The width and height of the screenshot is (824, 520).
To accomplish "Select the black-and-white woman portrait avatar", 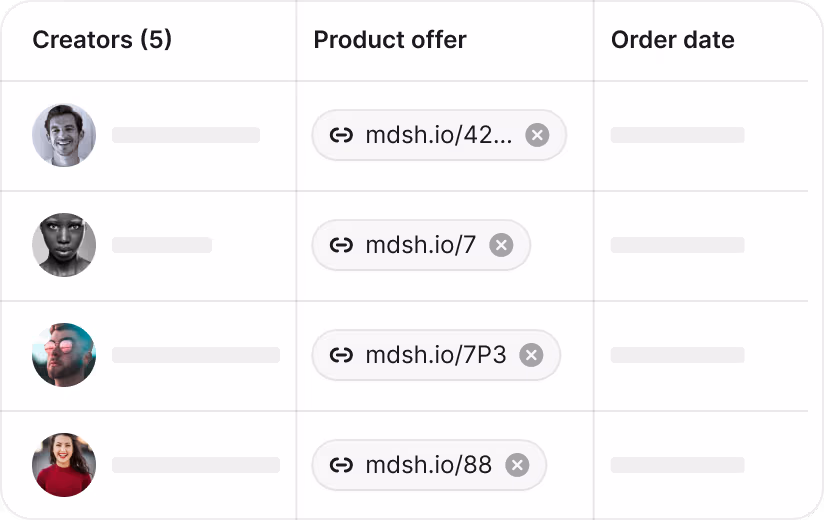I will pyautogui.click(x=64, y=245).
